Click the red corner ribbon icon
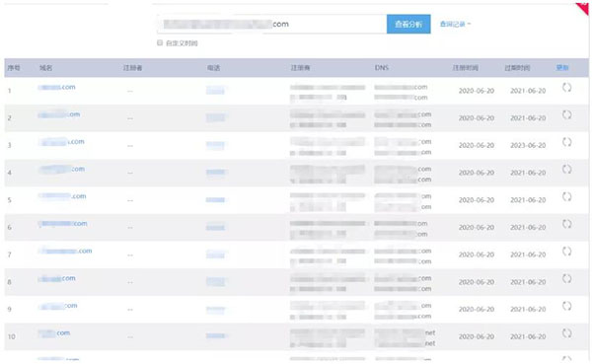The width and height of the screenshot is (592, 364). click(583, 8)
